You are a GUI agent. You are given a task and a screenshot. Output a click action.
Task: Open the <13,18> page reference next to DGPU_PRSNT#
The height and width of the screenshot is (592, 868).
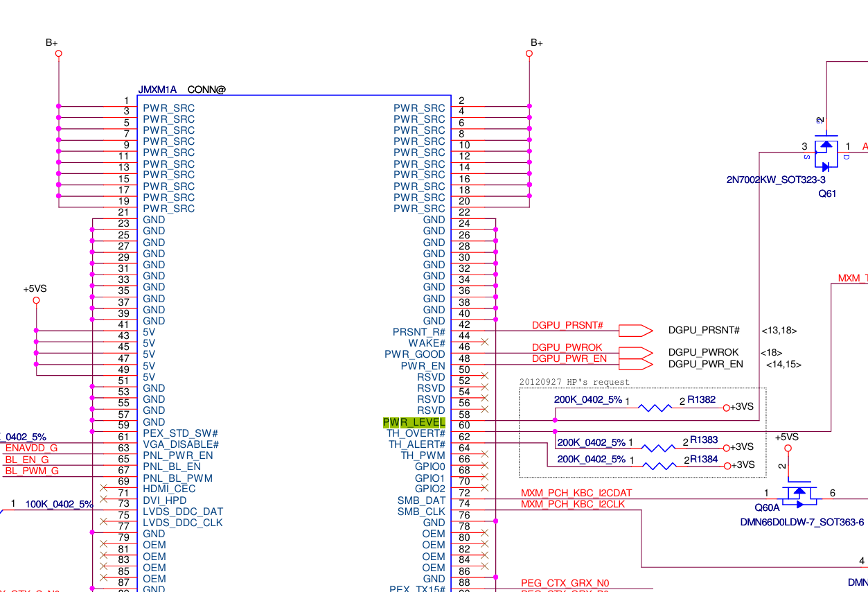tap(779, 331)
